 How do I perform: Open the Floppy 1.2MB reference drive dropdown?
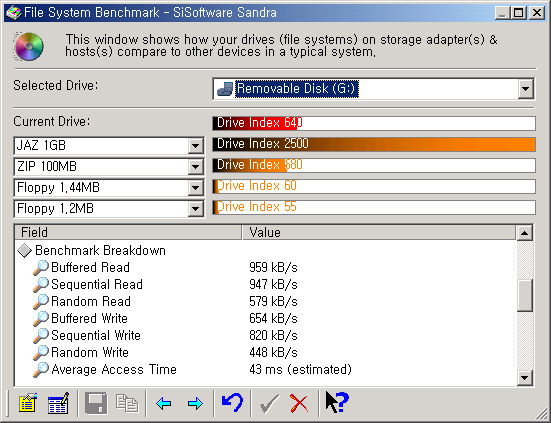coord(195,209)
